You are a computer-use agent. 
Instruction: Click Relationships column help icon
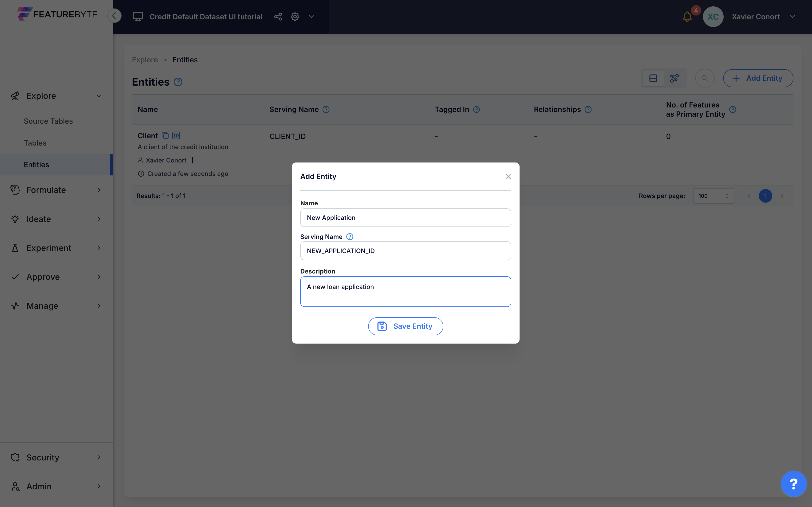click(588, 109)
